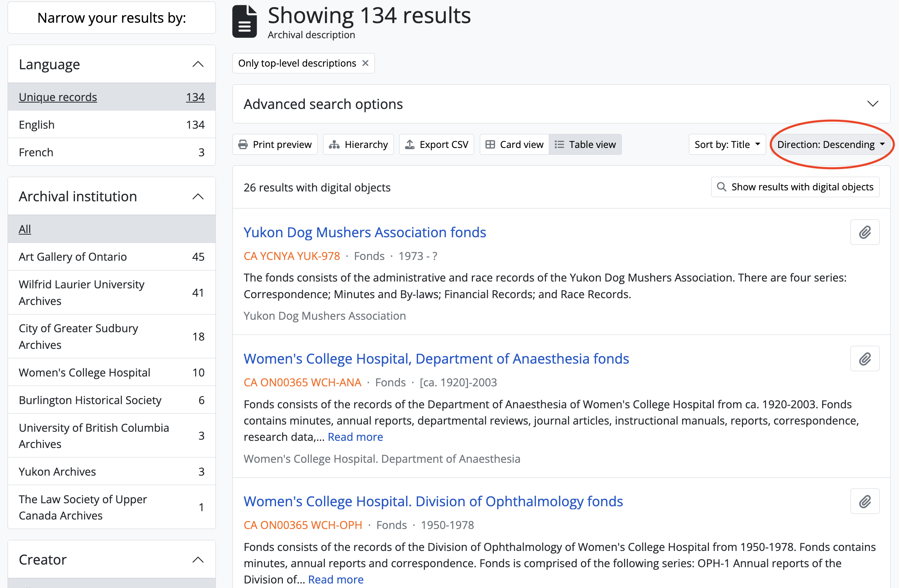Click the Hierarchy tree icon

(334, 145)
